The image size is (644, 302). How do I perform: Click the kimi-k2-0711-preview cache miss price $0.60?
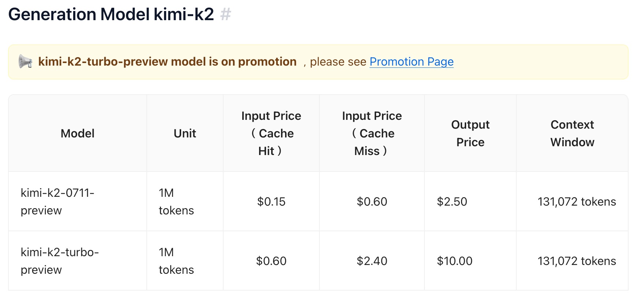coord(372,202)
